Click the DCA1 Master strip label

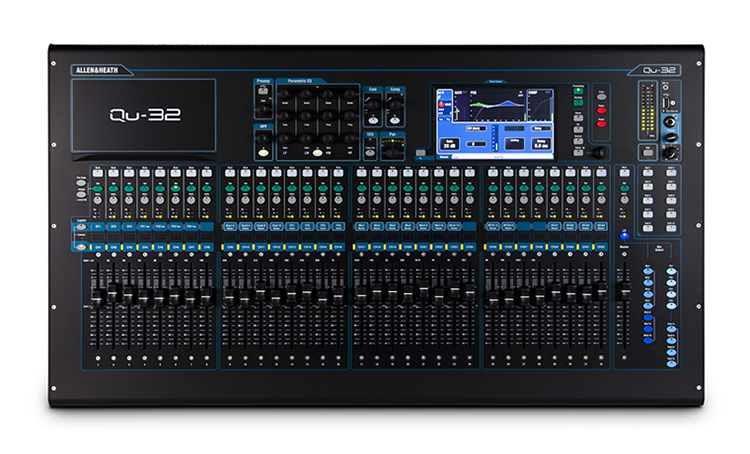554,226
